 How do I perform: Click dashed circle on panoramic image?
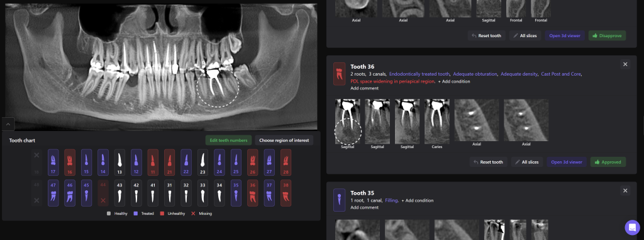217,88
